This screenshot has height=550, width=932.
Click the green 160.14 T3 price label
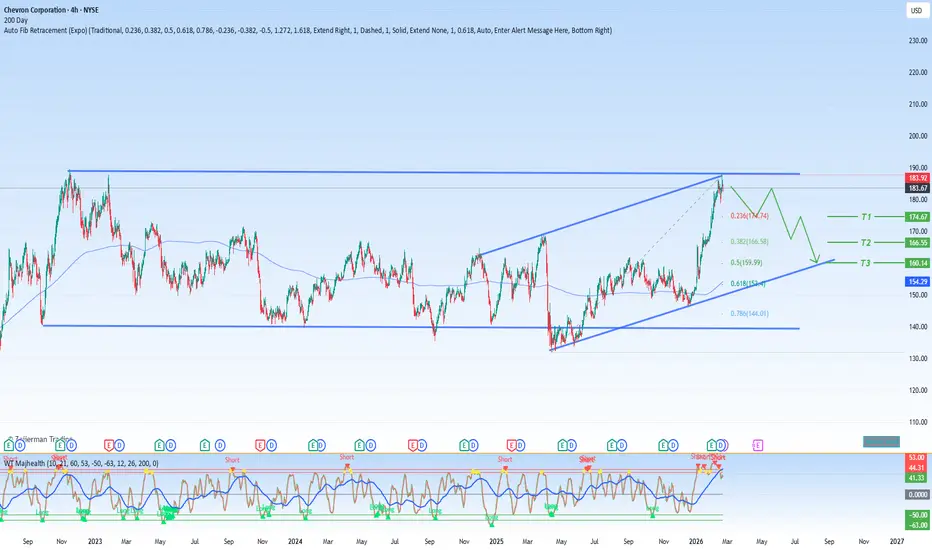[917, 263]
